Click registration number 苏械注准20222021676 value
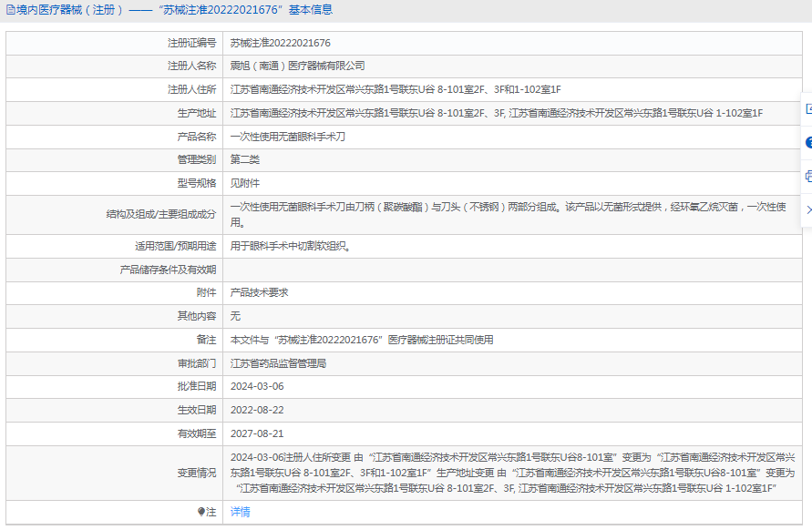Screen dimensions: 812x530 coord(280,43)
